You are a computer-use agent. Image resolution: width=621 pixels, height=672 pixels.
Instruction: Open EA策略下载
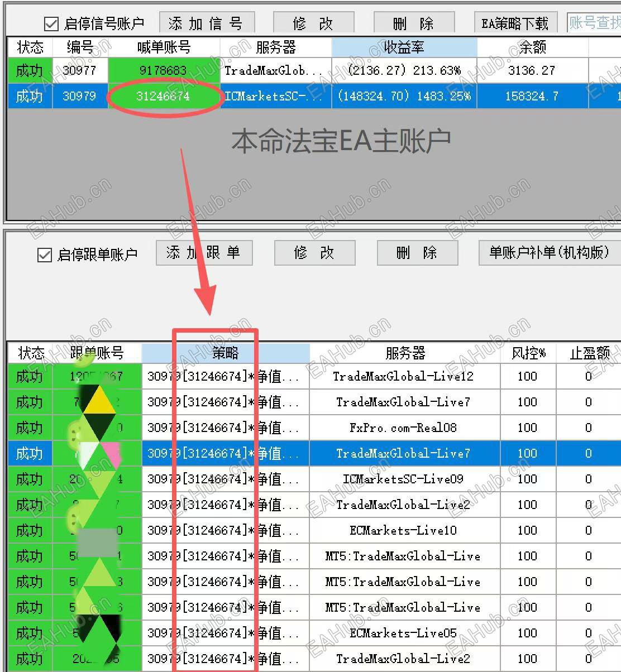click(x=514, y=22)
